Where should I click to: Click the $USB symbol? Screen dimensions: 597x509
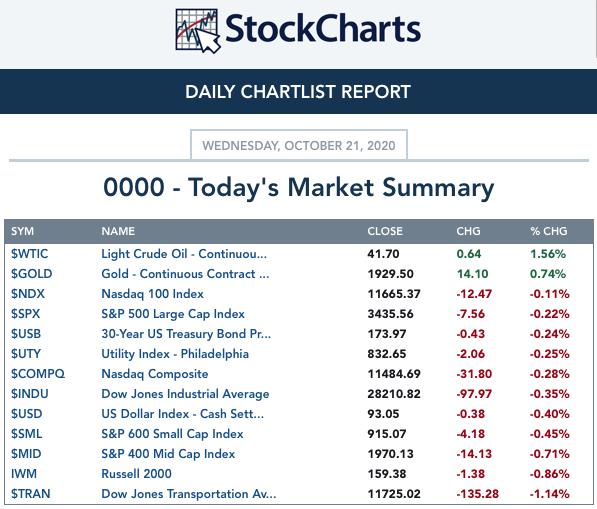click(x=26, y=334)
